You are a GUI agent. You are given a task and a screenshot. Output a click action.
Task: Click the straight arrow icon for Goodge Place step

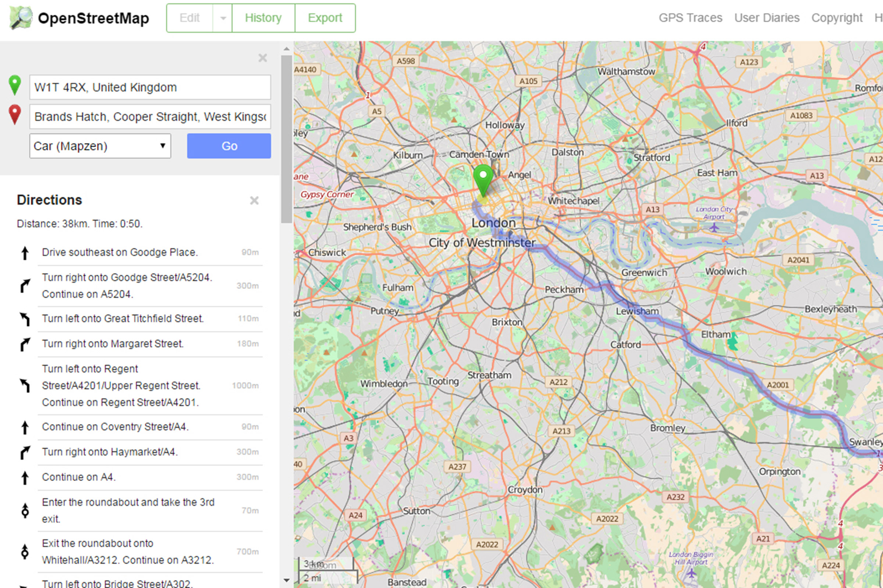[x=25, y=252]
